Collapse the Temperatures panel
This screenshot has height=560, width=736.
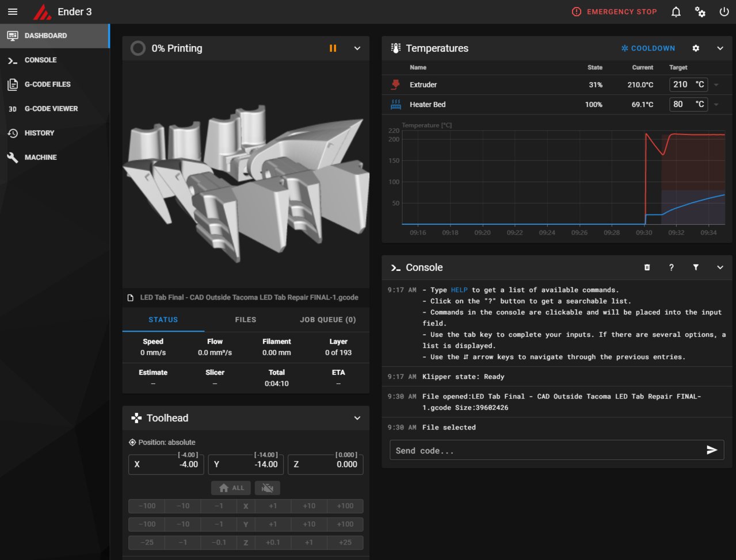click(720, 48)
